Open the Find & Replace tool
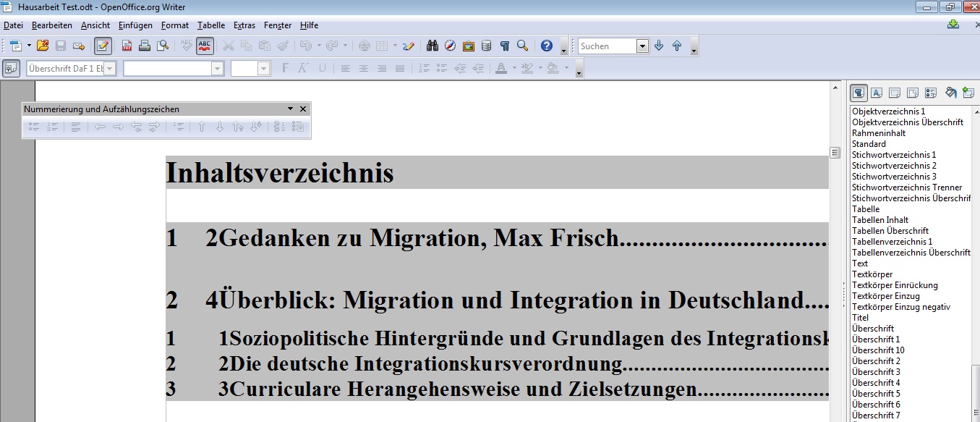 tap(432, 46)
